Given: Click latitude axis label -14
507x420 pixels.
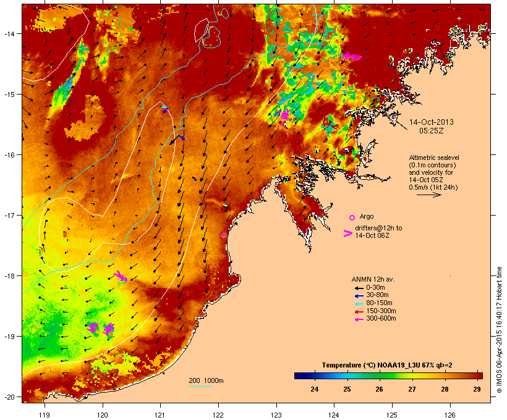Looking at the screenshot, I should point(9,33).
